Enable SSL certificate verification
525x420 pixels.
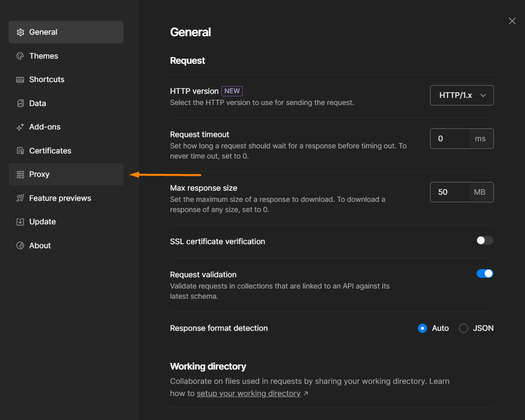coord(484,240)
